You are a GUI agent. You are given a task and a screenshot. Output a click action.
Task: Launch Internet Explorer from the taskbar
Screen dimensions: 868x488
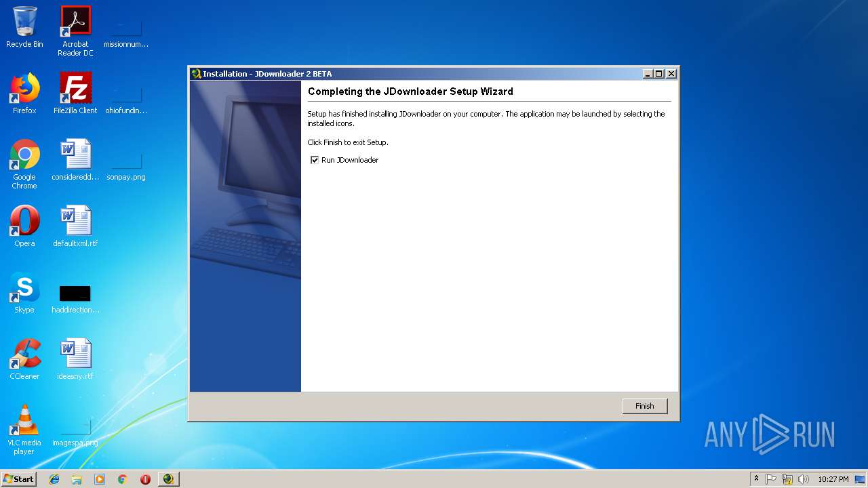click(x=54, y=479)
